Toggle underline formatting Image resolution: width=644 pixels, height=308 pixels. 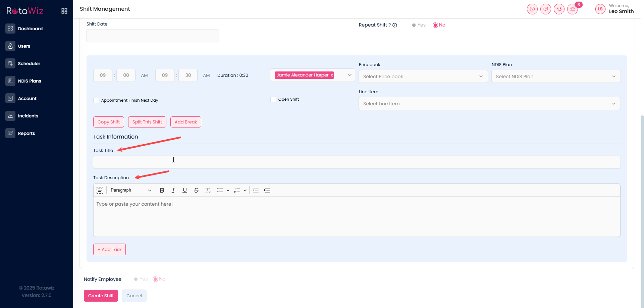coord(184,190)
